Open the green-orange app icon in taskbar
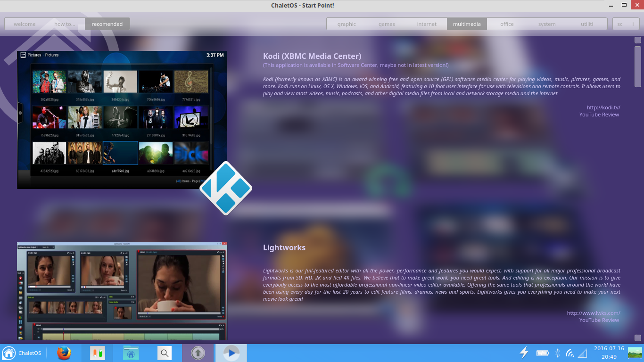Viewport: 644px width, 362px height. pyautogui.click(x=98, y=353)
